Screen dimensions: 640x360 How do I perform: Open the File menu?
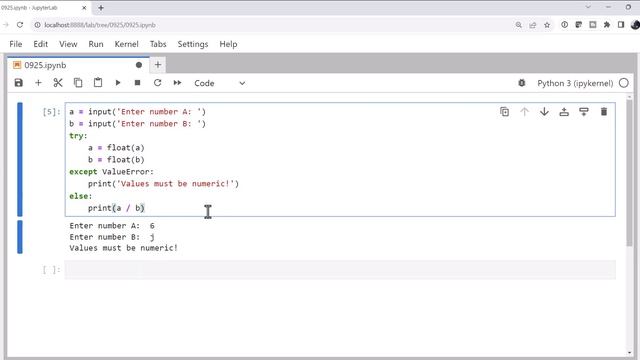coord(16,44)
